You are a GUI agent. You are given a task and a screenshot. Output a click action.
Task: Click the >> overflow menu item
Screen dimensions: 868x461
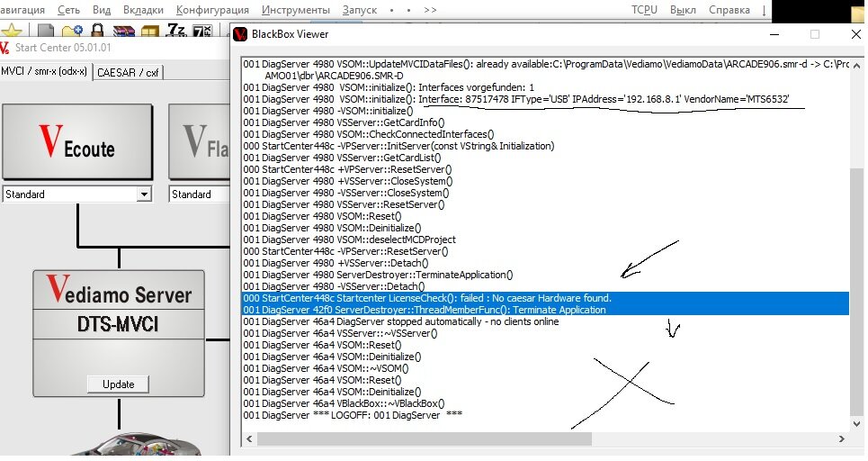pyautogui.click(x=430, y=10)
